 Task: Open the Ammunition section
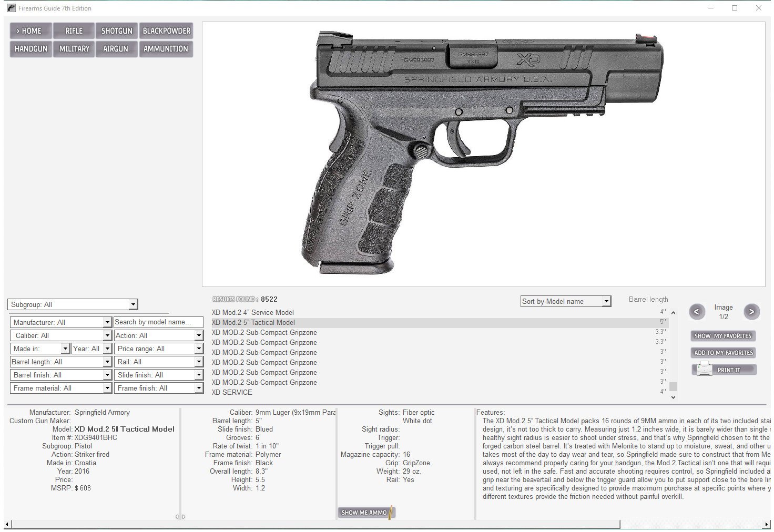point(166,49)
